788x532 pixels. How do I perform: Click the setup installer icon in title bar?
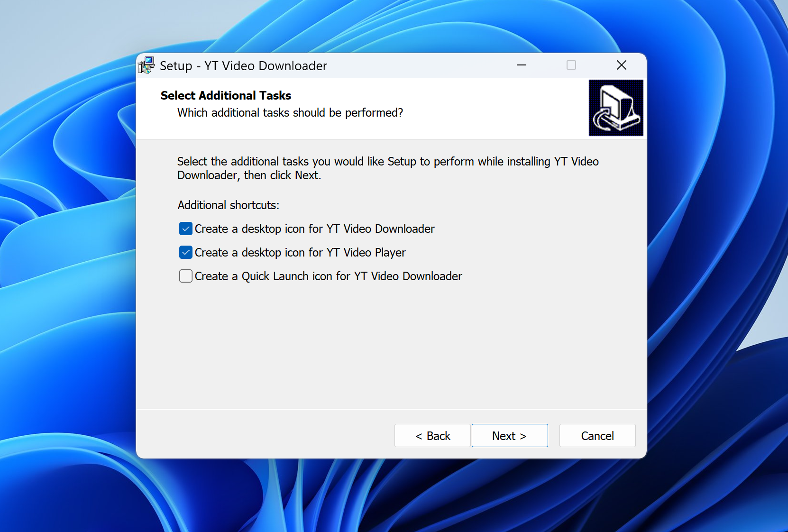click(x=147, y=65)
